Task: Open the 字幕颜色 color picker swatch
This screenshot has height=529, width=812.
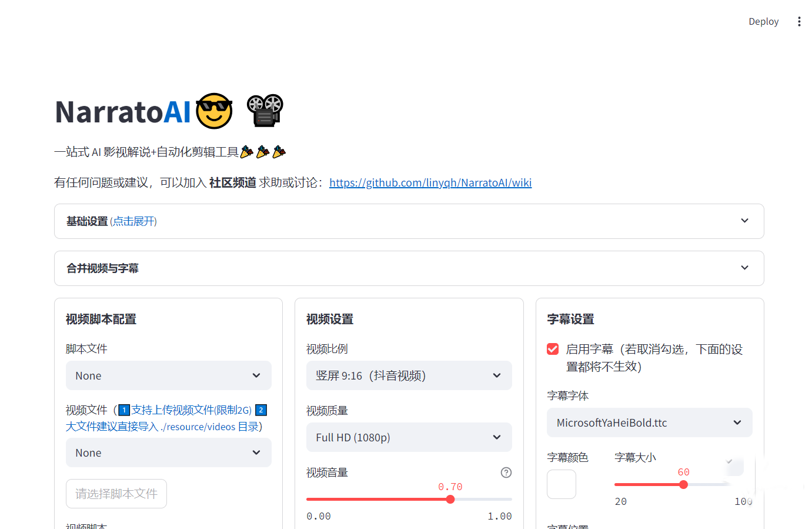Action: pos(562,484)
